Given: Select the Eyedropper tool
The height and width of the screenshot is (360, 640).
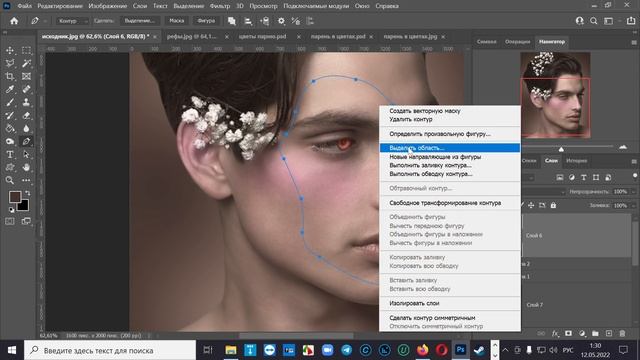Looking at the screenshot, I should (x=10, y=89).
